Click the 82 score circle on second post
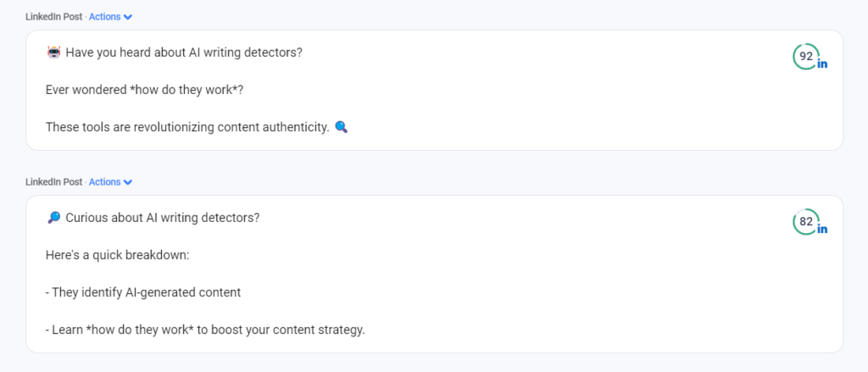 tap(806, 222)
